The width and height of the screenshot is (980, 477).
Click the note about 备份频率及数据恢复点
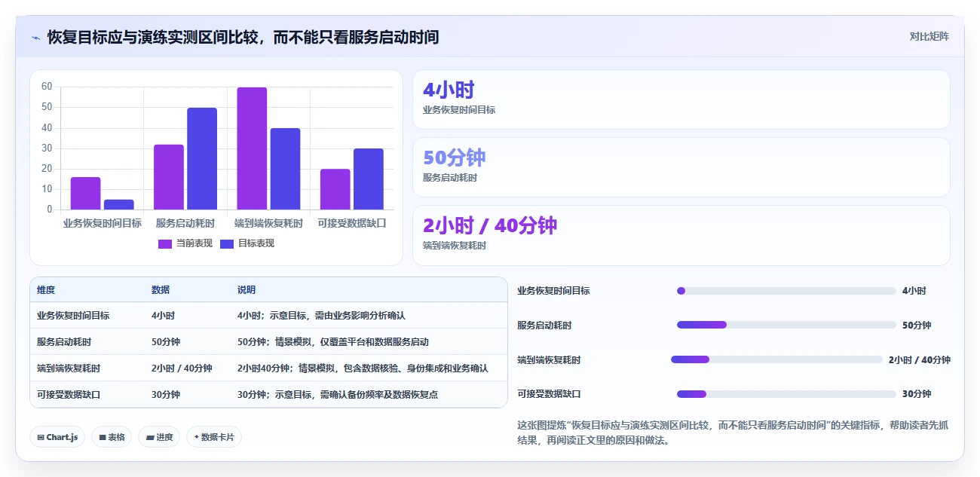pyautogui.click(x=338, y=395)
